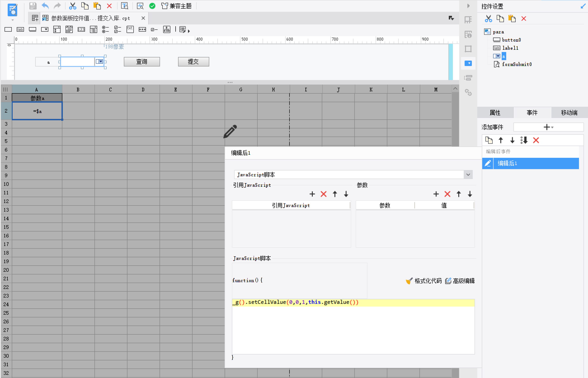This screenshot has width=588, height=378.
Task: Close the 参数面板控件值 cpt tab
Action: coord(143,18)
